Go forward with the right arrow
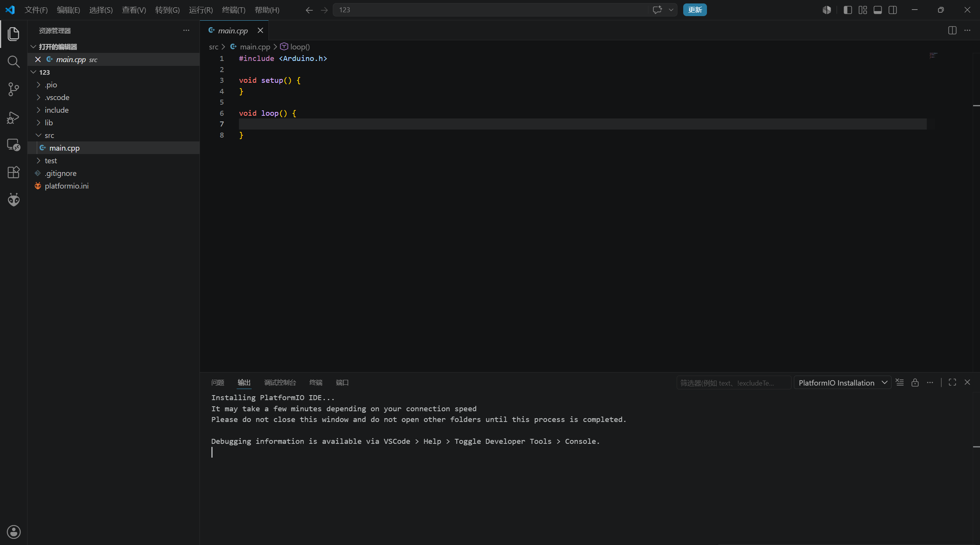 pos(324,10)
